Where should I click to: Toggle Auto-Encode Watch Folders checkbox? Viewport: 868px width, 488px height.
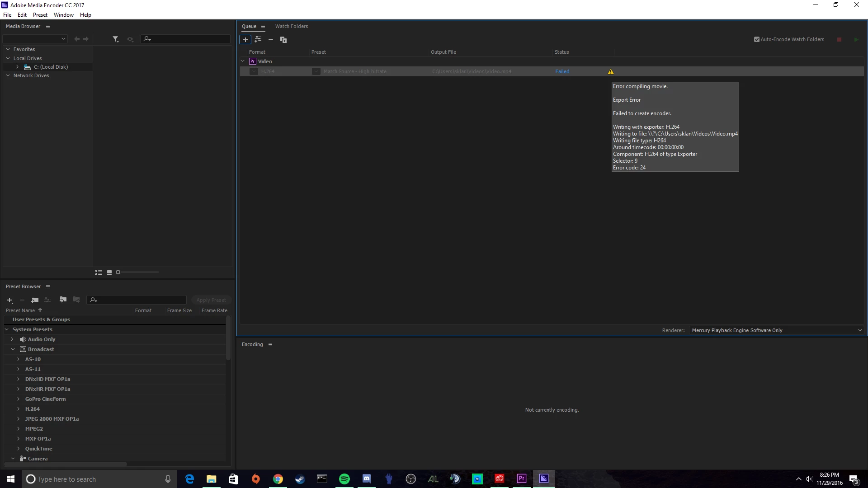(757, 39)
